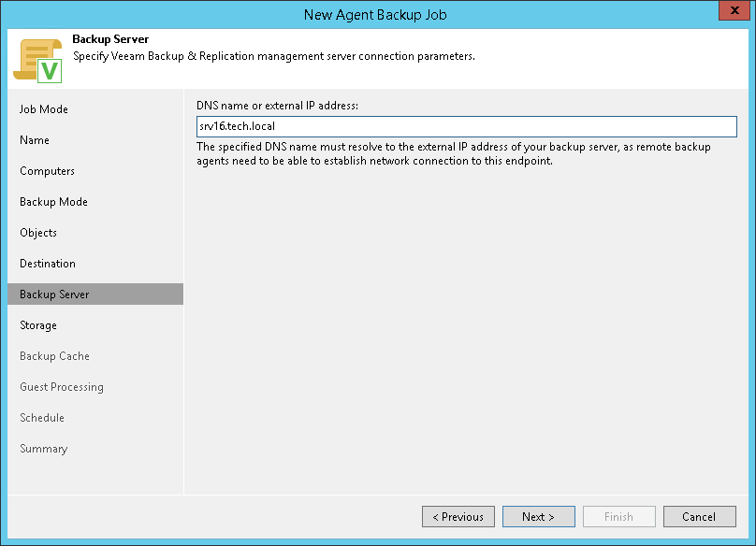Open the Name wizard step
The width and height of the screenshot is (756, 546).
pyautogui.click(x=35, y=140)
